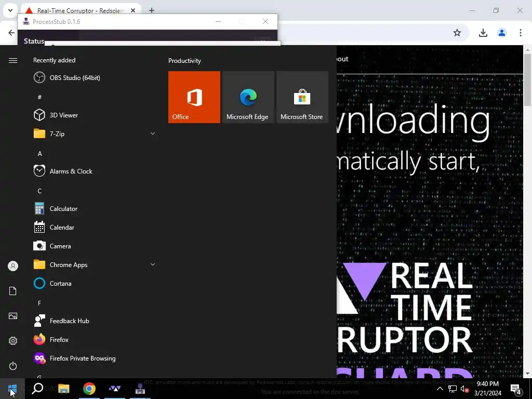Open Firefox Private Browsing
The height and width of the screenshot is (399, 532).
[x=95, y=358]
